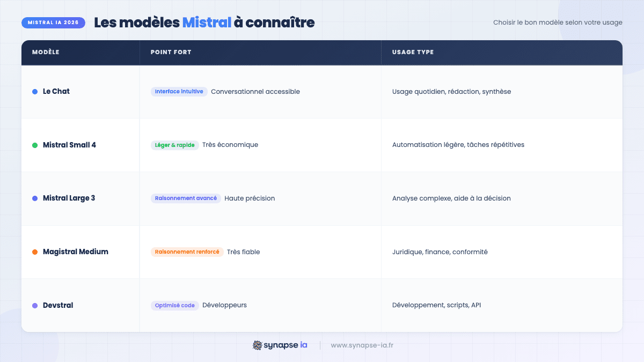The height and width of the screenshot is (362, 644).
Task: Select the Devstral model name
Action: pyautogui.click(x=58, y=306)
